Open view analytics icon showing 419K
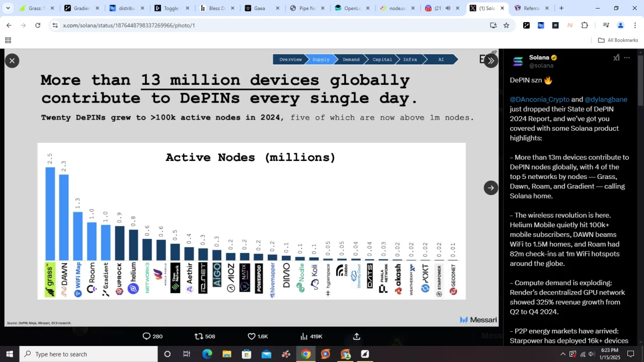Viewport: 644px width, 362px height. pyautogui.click(x=304, y=336)
